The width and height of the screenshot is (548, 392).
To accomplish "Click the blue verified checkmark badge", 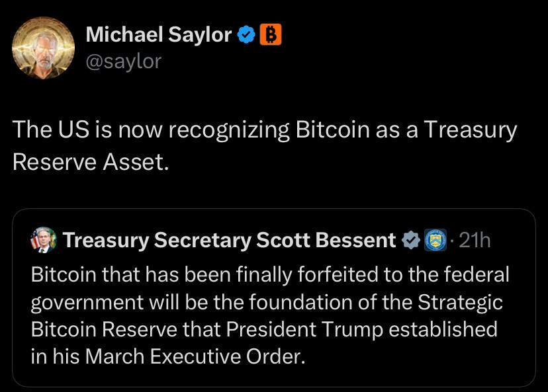I will pos(246,34).
